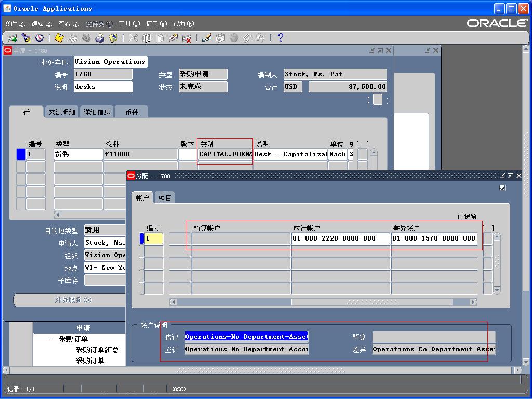Click the Translations globe icon
Viewport: 532px width, 399px height.
click(x=234, y=38)
